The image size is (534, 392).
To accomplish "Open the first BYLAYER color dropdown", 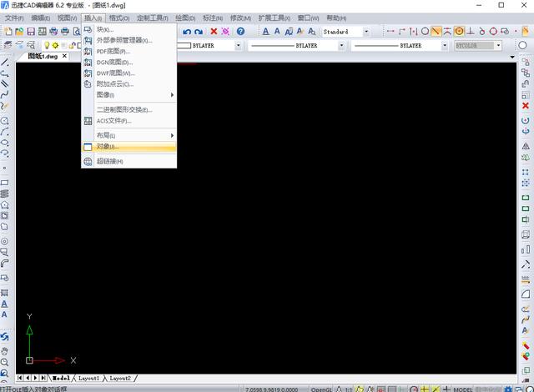I will coord(239,45).
